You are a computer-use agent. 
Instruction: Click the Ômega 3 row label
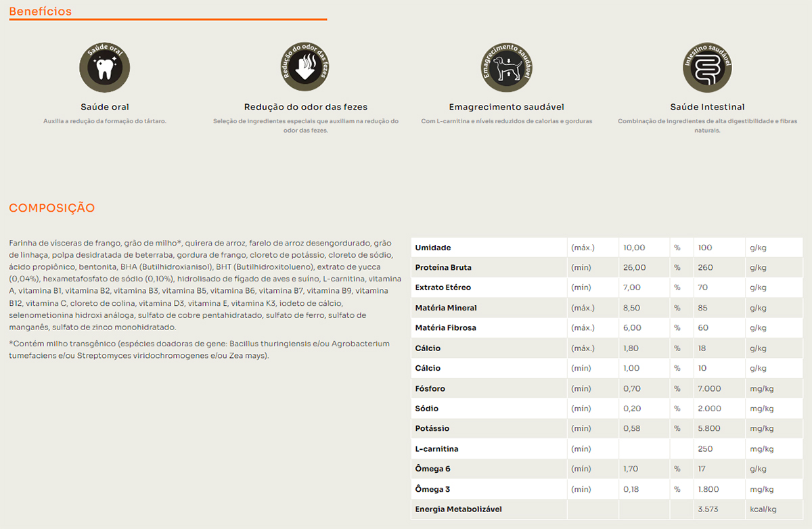pyautogui.click(x=433, y=489)
